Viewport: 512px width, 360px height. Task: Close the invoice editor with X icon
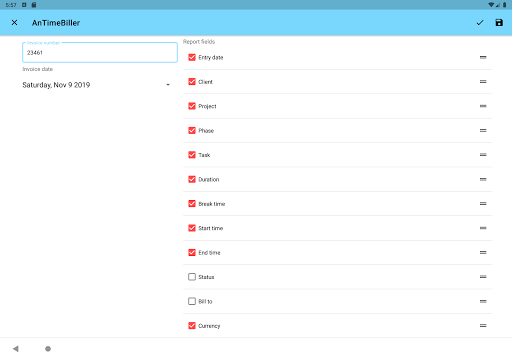[14, 23]
